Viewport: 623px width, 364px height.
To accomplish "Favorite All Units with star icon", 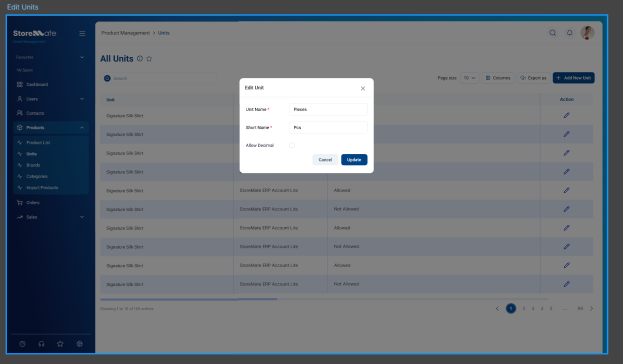I will pos(149,58).
